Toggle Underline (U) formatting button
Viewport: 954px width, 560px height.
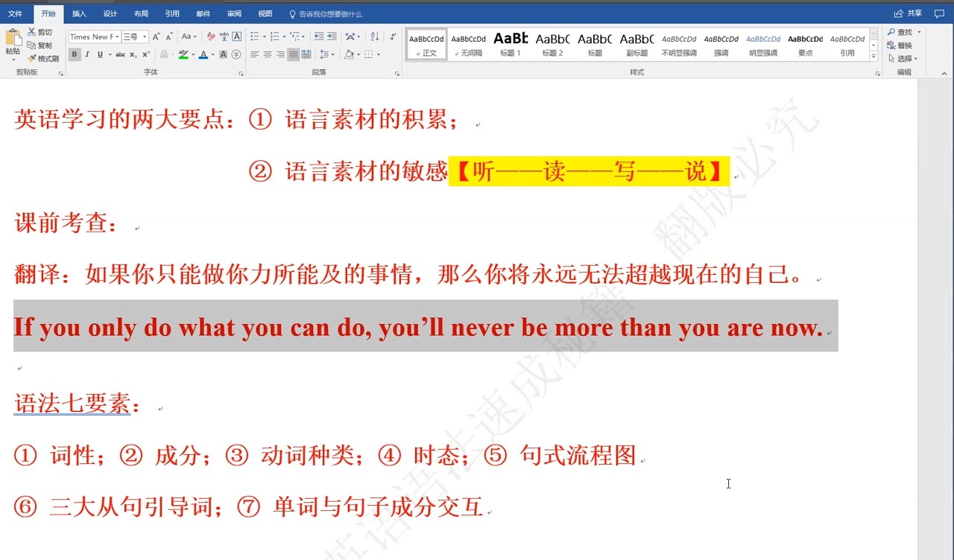pyautogui.click(x=100, y=54)
